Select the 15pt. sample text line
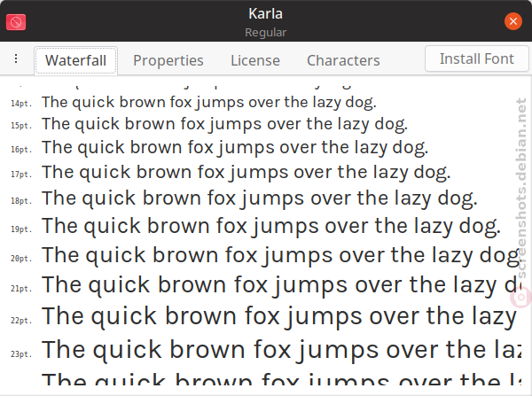Image resolution: width=532 pixels, height=396 pixels. (x=224, y=124)
